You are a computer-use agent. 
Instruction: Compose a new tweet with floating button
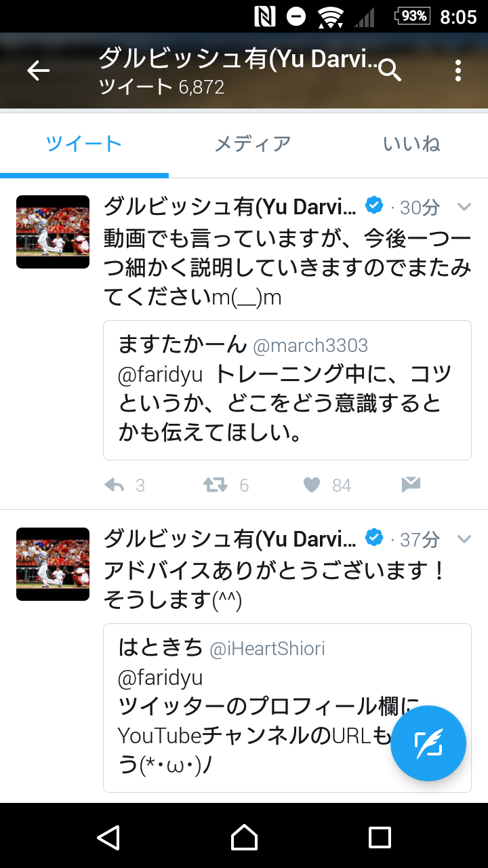click(428, 743)
